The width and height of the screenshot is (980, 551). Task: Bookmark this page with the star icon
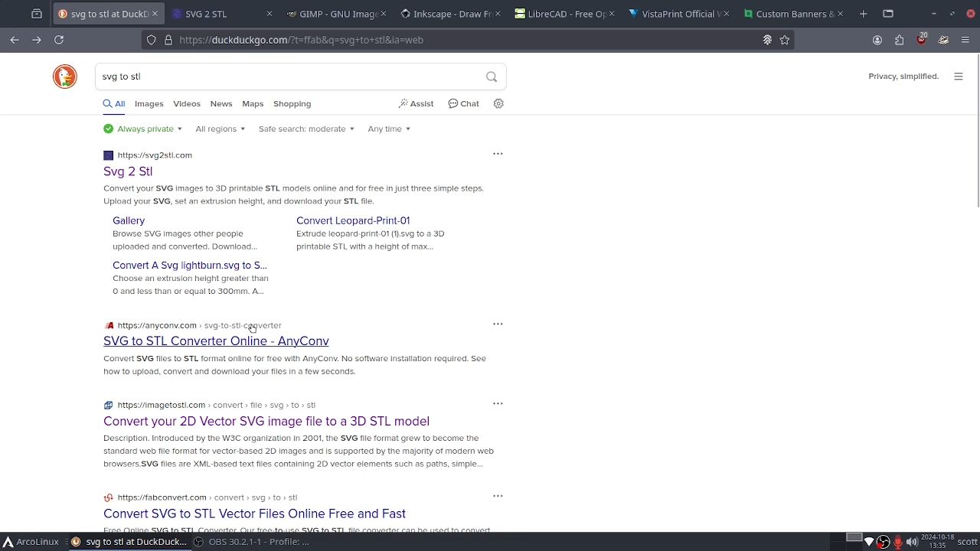pos(785,40)
